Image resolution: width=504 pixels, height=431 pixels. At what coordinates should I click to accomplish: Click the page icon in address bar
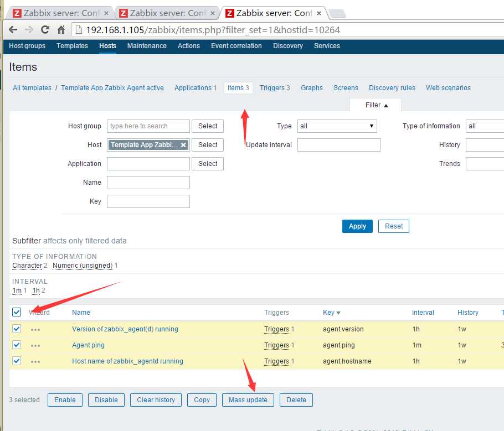79,30
